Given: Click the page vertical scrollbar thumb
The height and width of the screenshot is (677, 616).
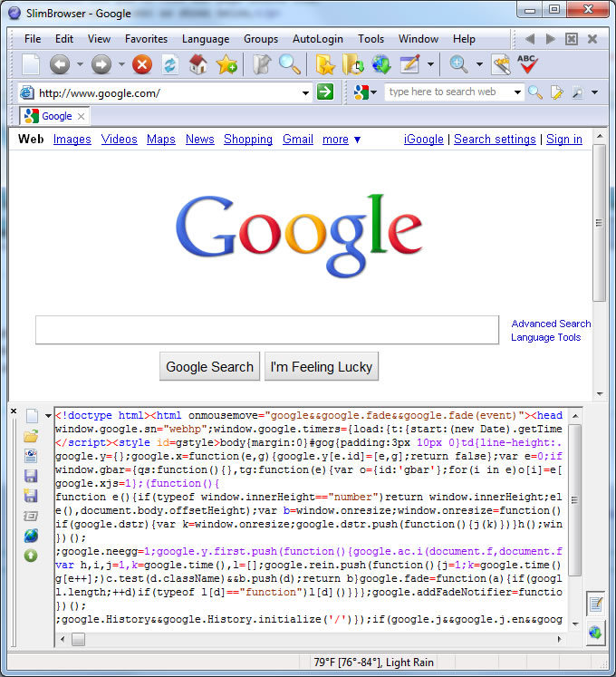Looking at the screenshot, I should tap(599, 223).
